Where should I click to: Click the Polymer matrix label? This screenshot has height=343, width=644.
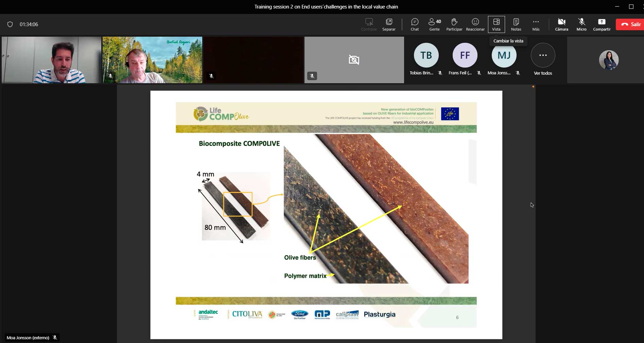(305, 276)
